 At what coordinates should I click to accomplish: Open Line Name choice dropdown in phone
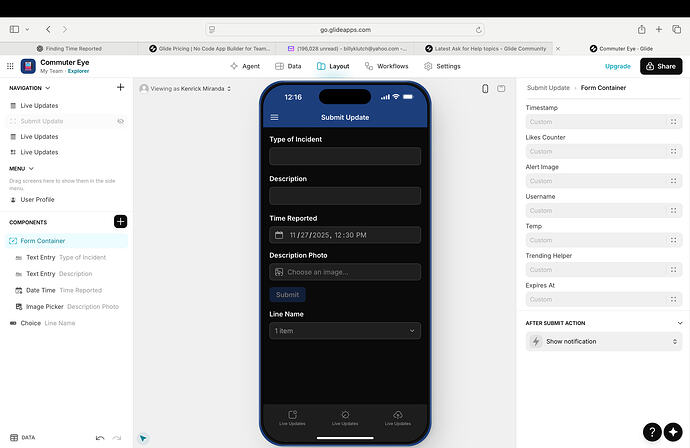pos(345,331)
